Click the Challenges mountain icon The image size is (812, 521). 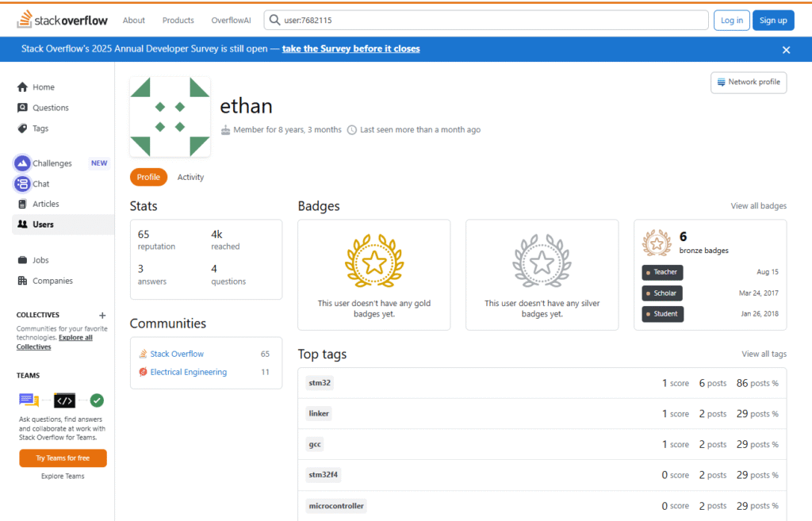pos(22,163)
